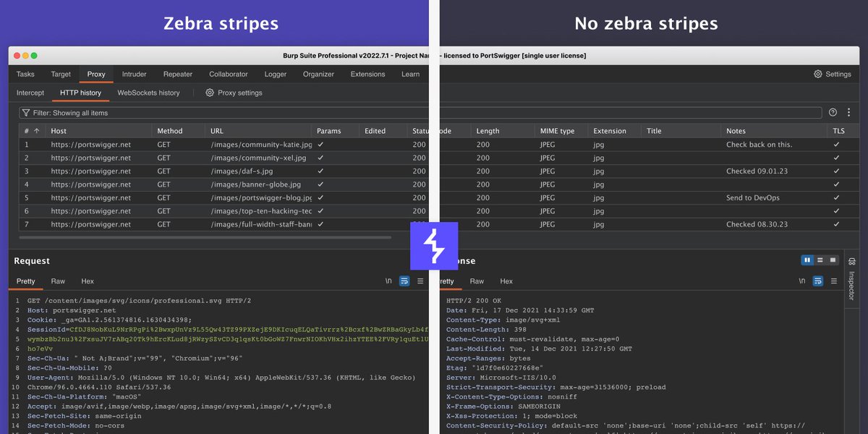Show non-printable characters in Request panel
This screenshot has width=868, height=434.
[388, 281]
